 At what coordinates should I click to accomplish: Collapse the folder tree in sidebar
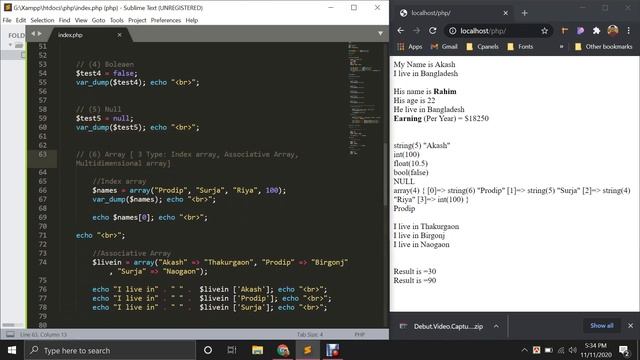tap(10, 45)
